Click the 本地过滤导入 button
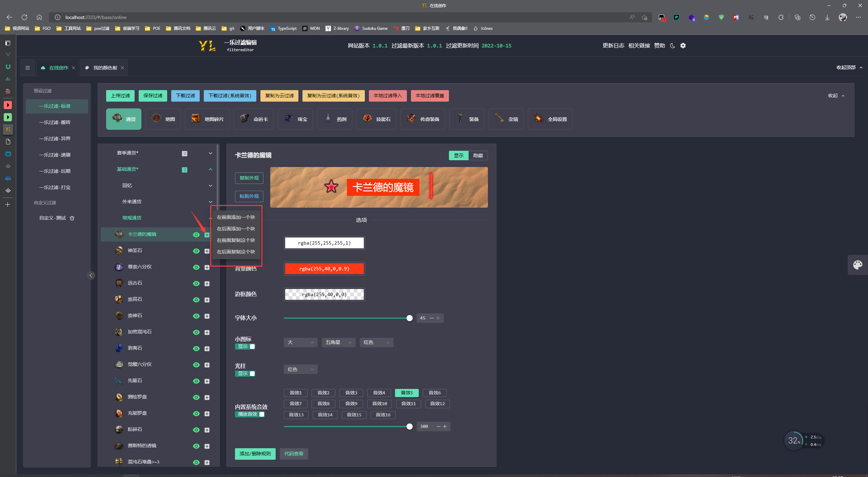Viewport: 868px width, 477px height. pyautogui.click(x=388, y=96)
